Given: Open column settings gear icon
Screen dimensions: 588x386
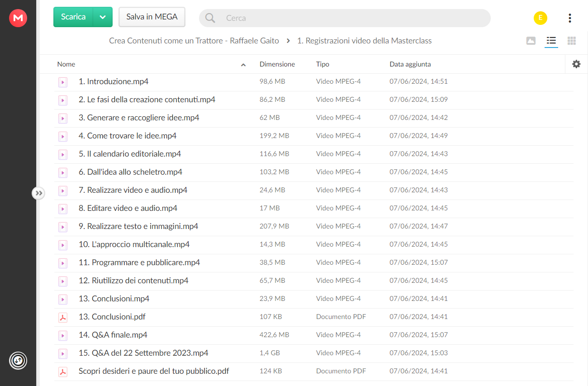Looking at the screenshot, I should pyautogui.click(x=576, y=64).
